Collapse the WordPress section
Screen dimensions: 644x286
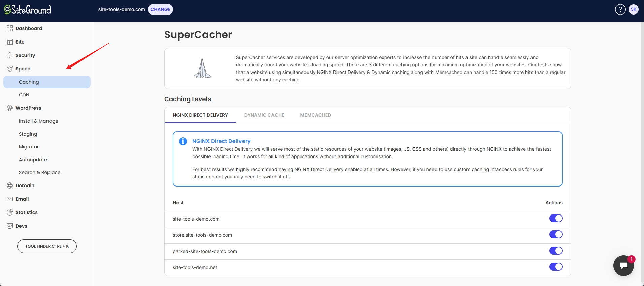tap(47, 108)
